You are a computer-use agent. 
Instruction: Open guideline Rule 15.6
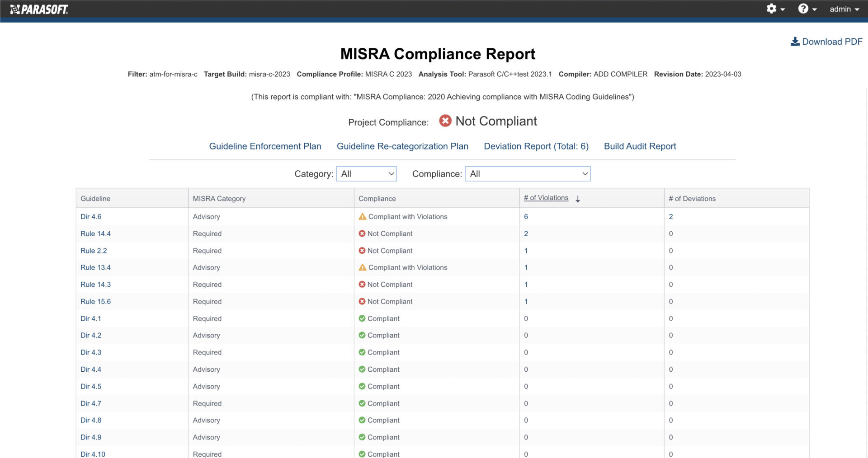pos(95,301)
